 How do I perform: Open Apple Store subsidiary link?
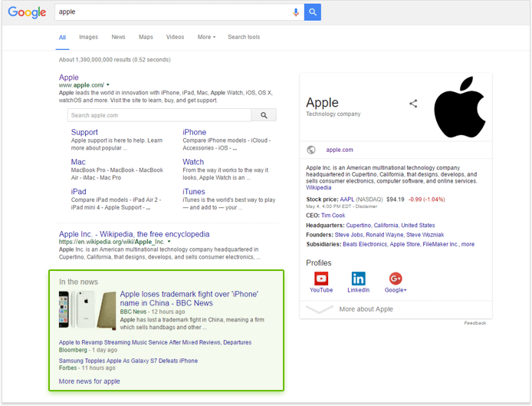405,244
